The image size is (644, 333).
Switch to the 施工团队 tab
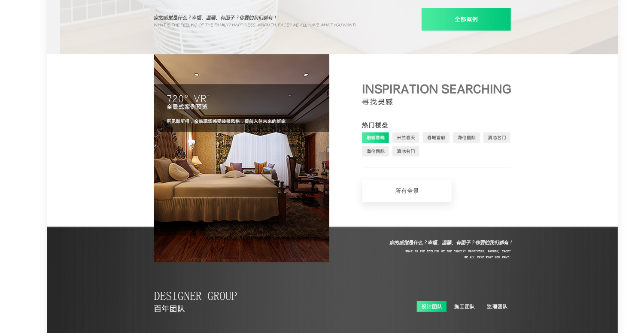tap(465, 306)
